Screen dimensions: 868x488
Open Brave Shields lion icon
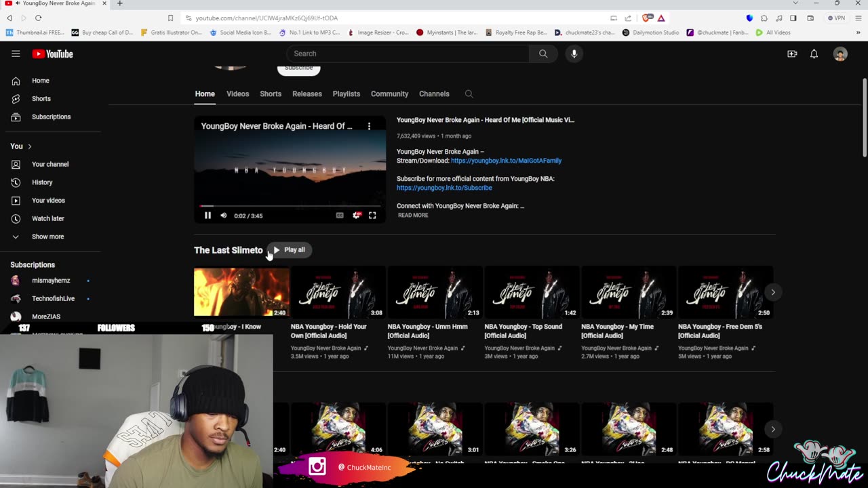point(646,18)
